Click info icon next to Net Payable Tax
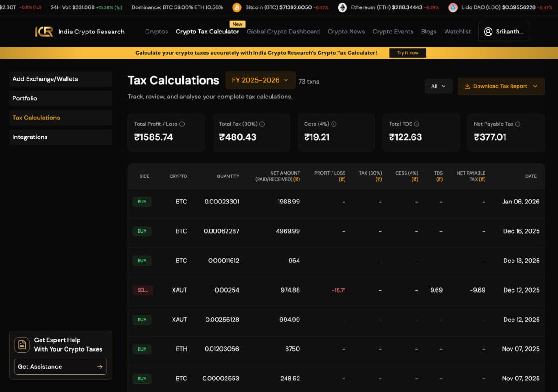558x392 pixels. (x=518, y=124)
